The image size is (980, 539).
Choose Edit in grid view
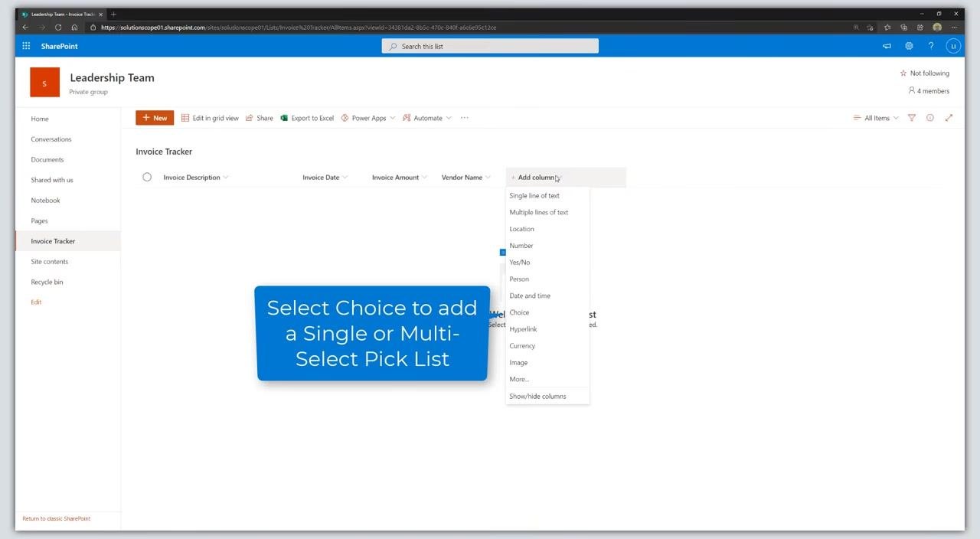pyautogui.click(x=210, y=118)
